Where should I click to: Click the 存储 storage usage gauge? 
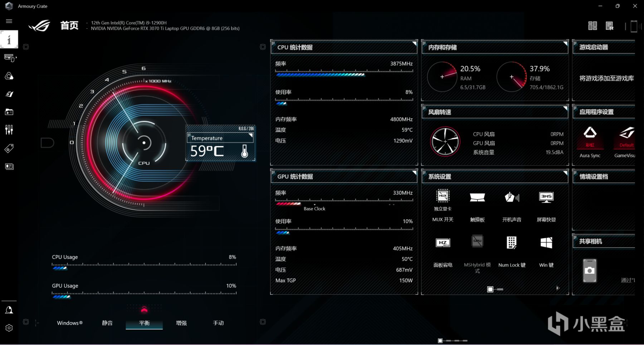pos(512,77)
